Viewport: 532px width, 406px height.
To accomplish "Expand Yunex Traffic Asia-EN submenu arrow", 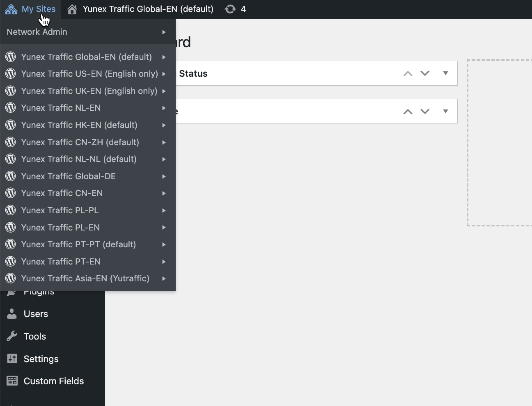I will tap(164, 278).
